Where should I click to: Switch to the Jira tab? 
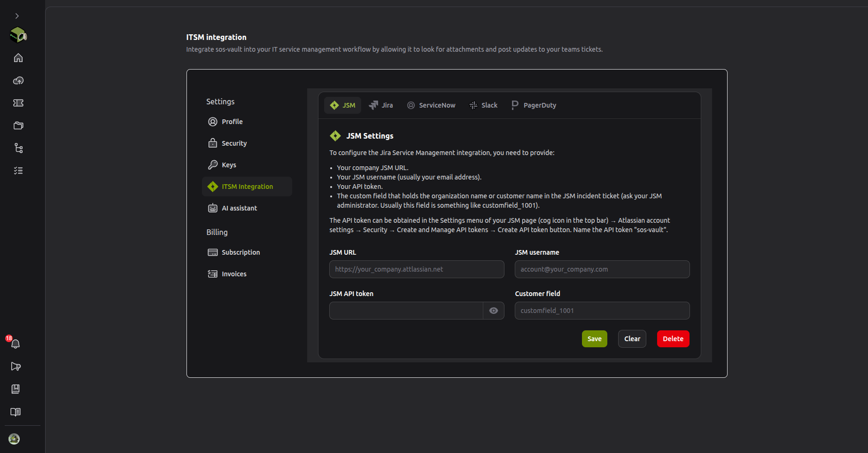pyautogui.click(x=381, y=105)
